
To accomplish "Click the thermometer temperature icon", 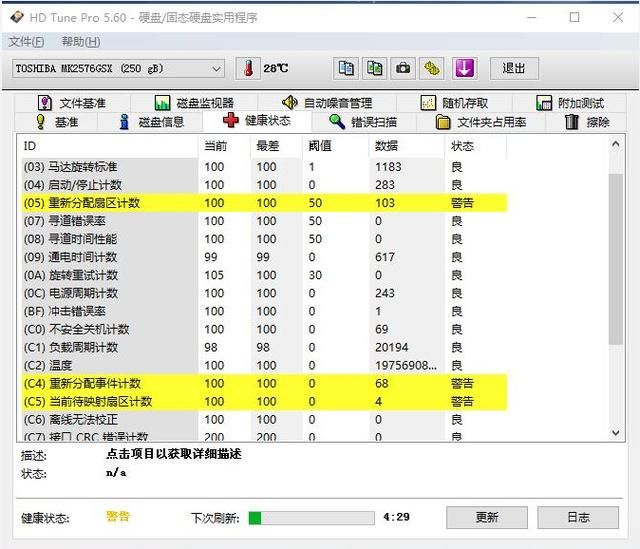I will [248, 68].
